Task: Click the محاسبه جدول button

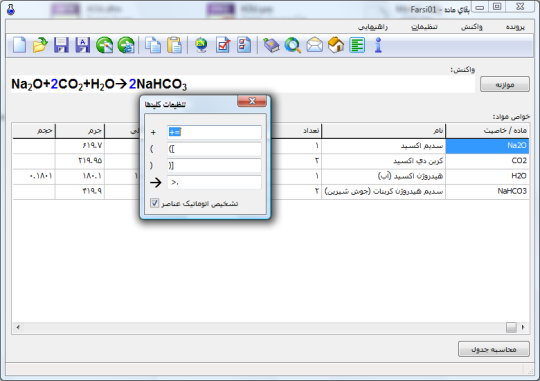Action: 494,349
